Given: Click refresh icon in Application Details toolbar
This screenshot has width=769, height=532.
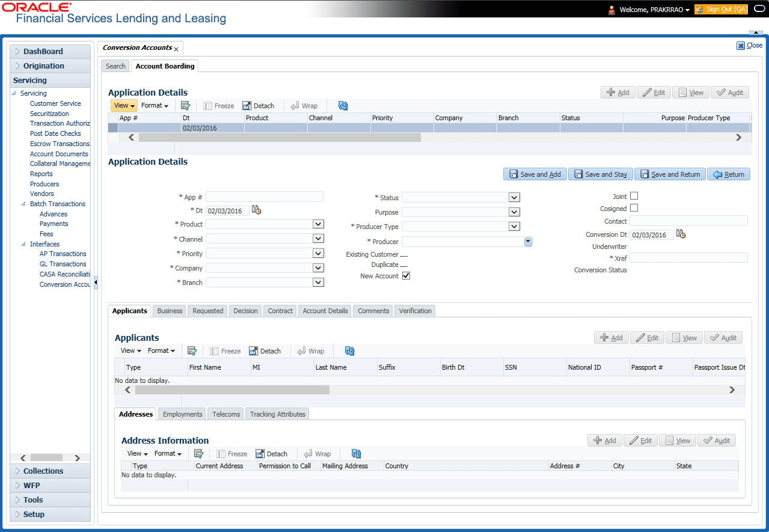Looking at the screenshot, I should click(x=343, y=106).
